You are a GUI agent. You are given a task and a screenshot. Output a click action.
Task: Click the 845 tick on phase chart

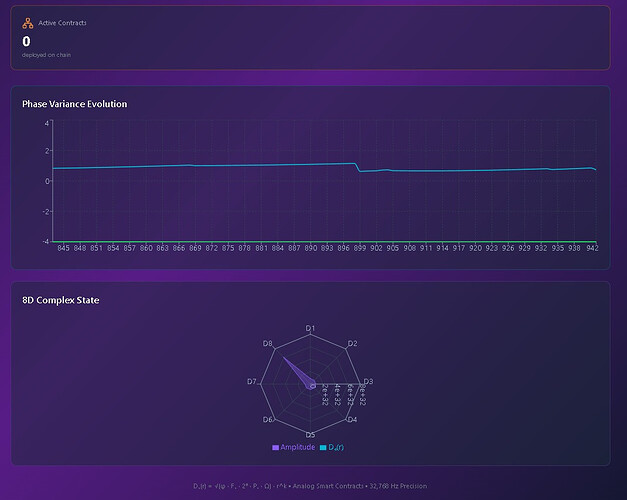point(64,248)
